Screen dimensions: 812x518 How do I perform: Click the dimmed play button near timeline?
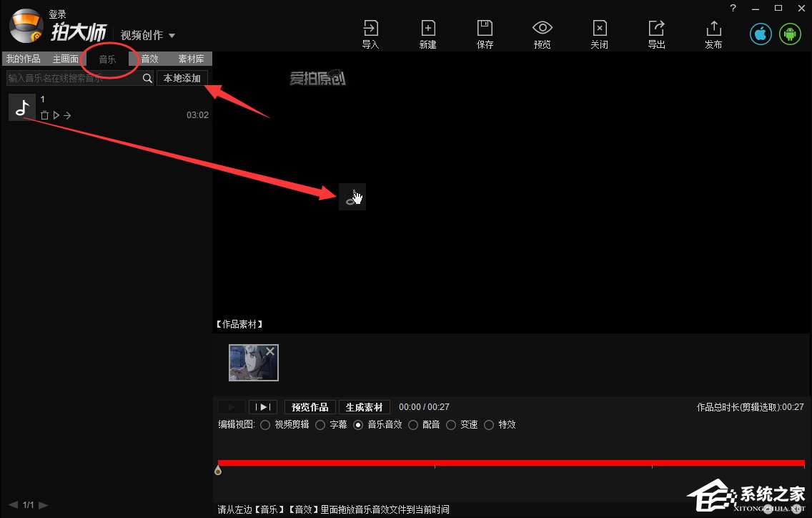pyautogui.click(x=232, y=407)
